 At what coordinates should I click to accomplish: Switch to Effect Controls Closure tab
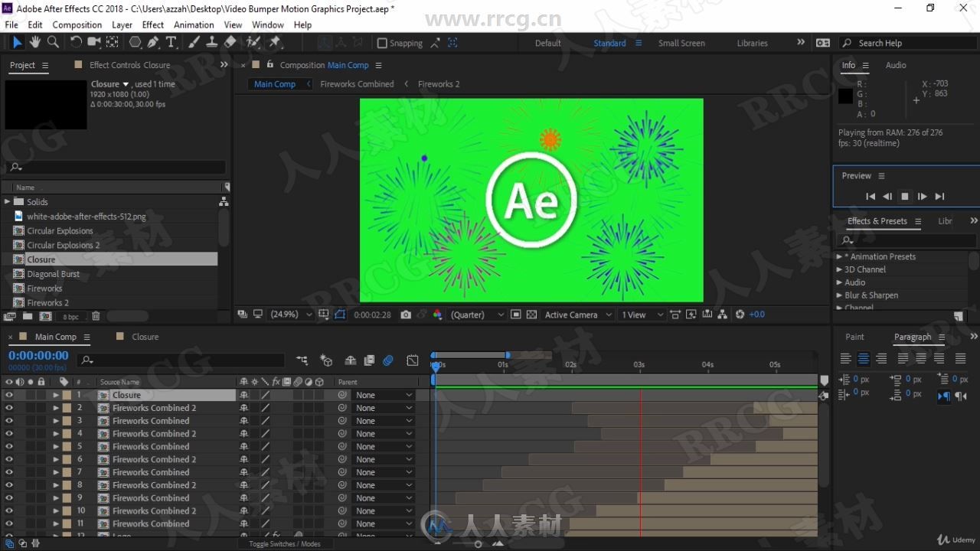[129, 65]
